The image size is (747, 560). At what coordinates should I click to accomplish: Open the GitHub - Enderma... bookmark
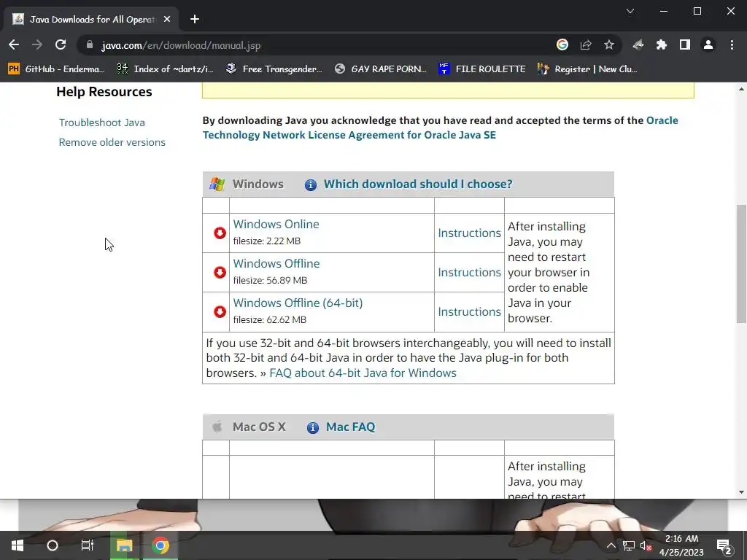[x=56, y=69]
